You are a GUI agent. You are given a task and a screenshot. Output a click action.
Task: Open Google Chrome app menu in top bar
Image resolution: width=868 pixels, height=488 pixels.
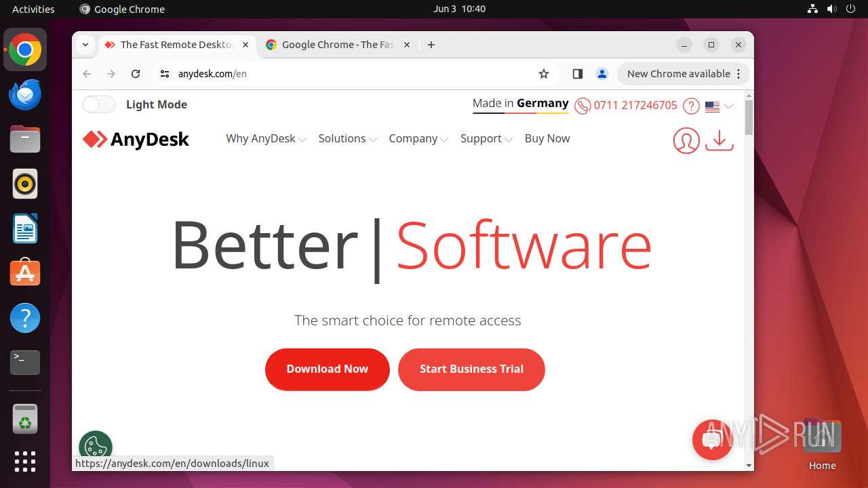122,9
